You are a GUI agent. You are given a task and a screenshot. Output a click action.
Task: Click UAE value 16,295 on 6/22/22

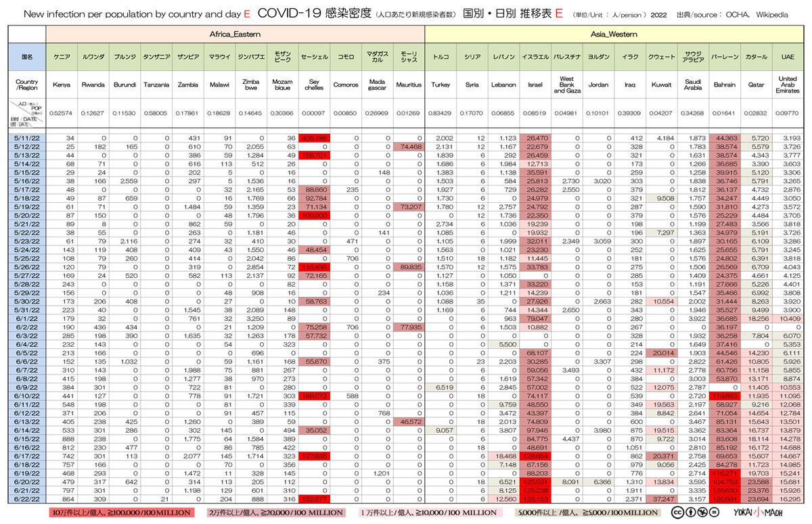[789, 498]
